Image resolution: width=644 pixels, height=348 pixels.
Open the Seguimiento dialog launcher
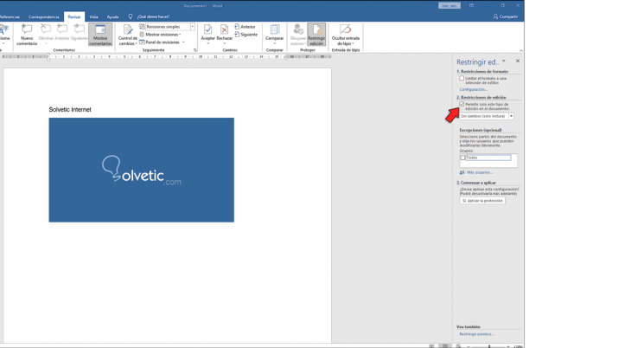click(195, 50)
